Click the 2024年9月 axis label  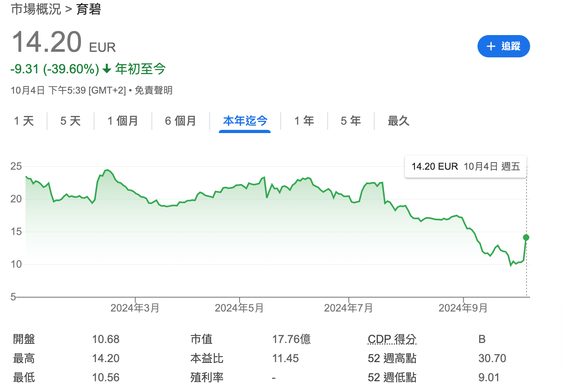click(x=463, y=308)
